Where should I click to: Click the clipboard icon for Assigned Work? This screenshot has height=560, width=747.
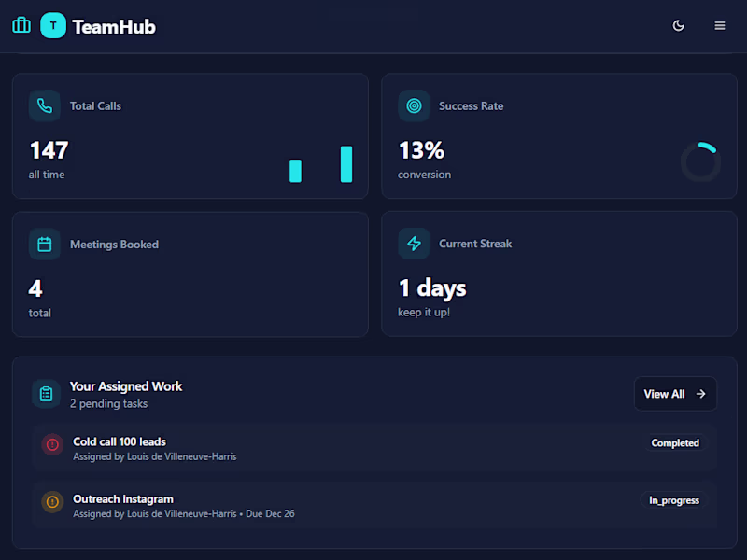pyautogui.click(x=47, y=394)
